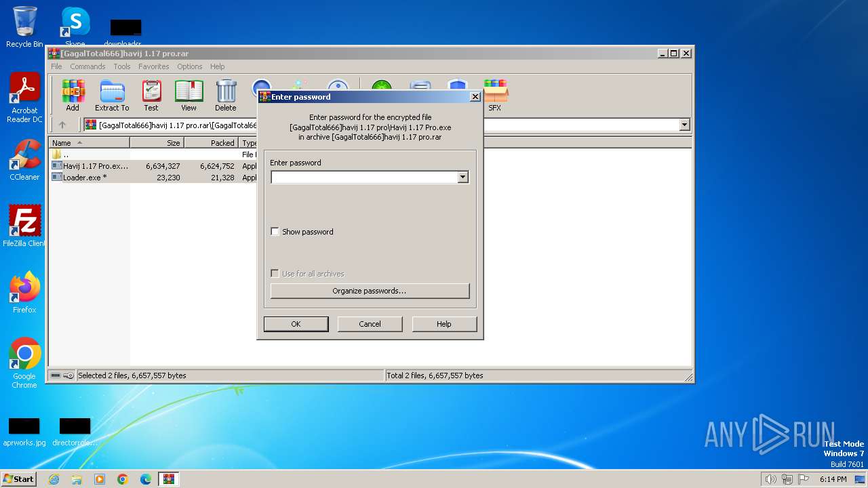Open the Tools menu
868x488 pixels.
122,66
